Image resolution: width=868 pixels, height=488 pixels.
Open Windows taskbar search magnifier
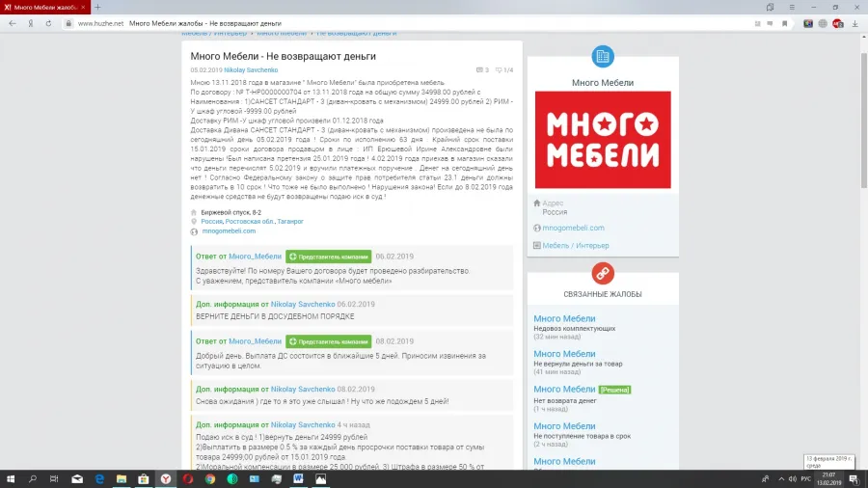coord(32,478)
